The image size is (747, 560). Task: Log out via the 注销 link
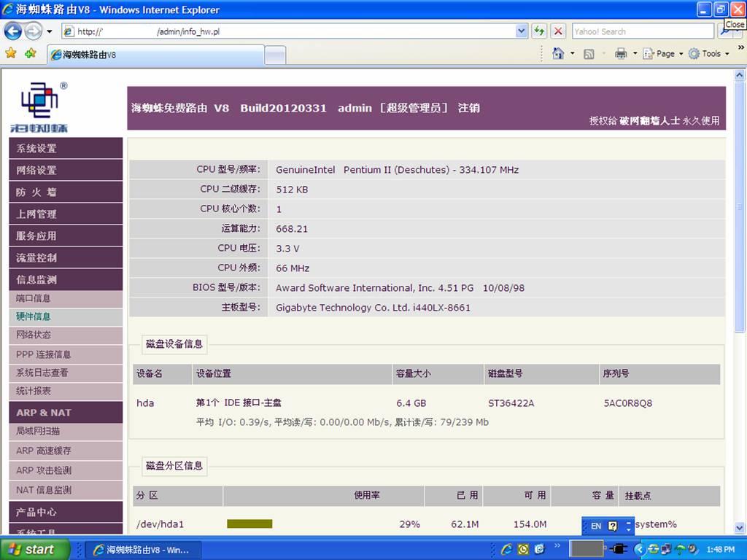pyautogui.click(x=469, y=108)
